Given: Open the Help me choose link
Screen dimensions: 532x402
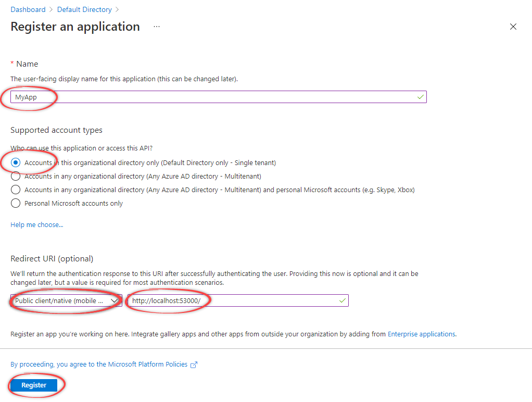Looking at the screenshot, I should point(36,224).
